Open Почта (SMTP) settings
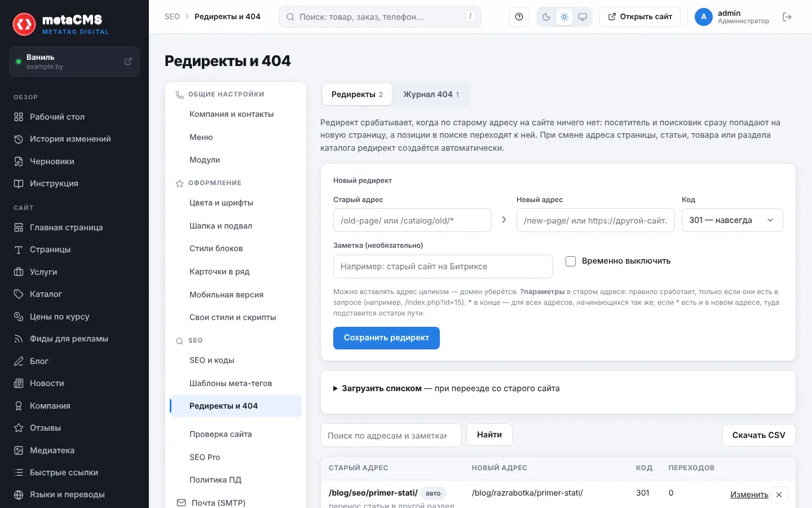812x508 pixels. click(236, 503)
